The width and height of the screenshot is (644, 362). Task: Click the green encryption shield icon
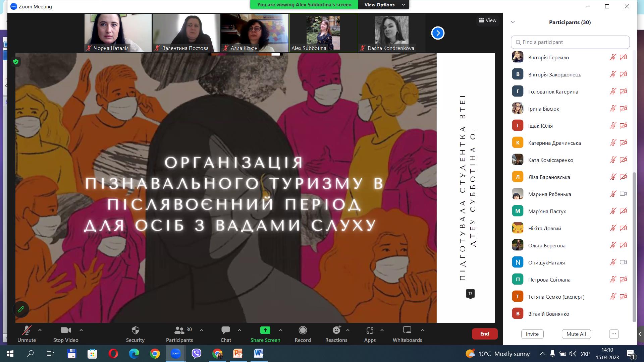tap(16, 62)
